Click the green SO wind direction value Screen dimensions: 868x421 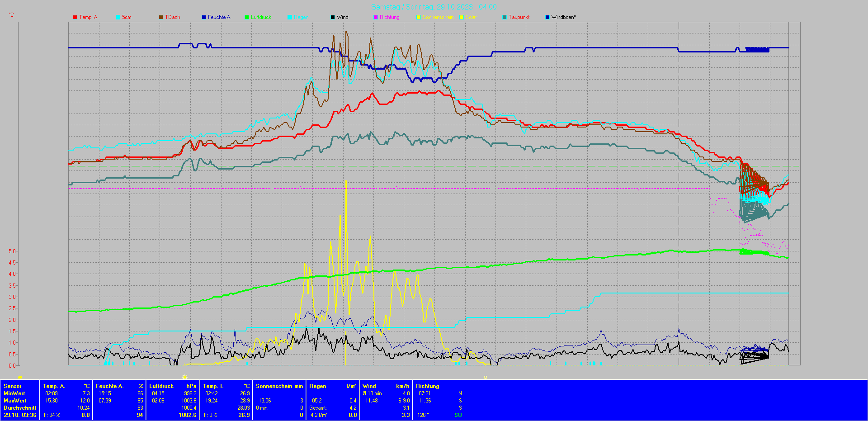coord(458,415)
